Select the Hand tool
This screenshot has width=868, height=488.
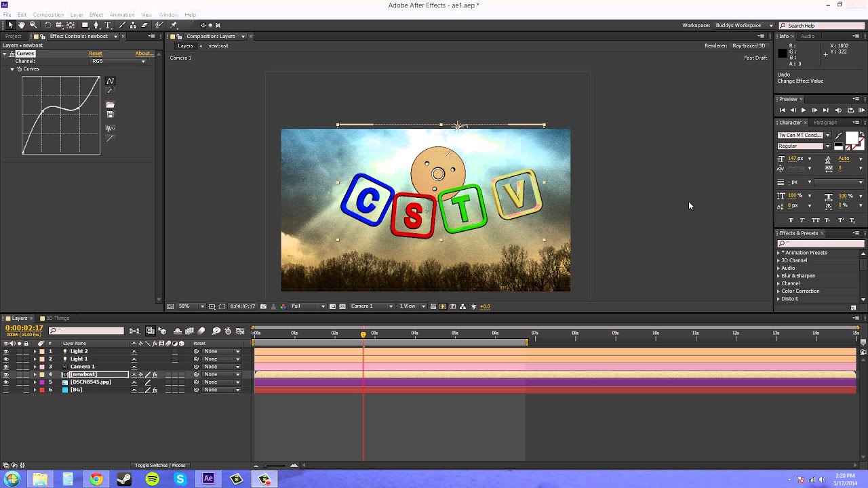(22, 25)
